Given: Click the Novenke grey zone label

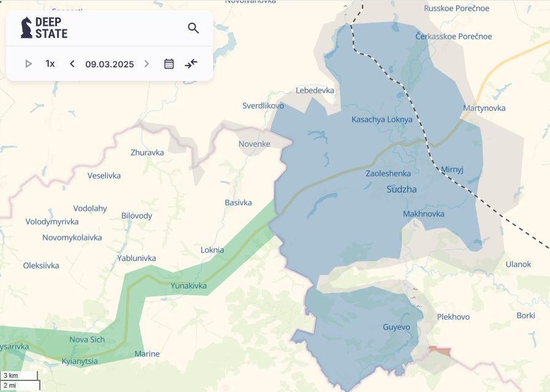Looking at the screenshot, I should pyautogui.click(x=254, y=144).
